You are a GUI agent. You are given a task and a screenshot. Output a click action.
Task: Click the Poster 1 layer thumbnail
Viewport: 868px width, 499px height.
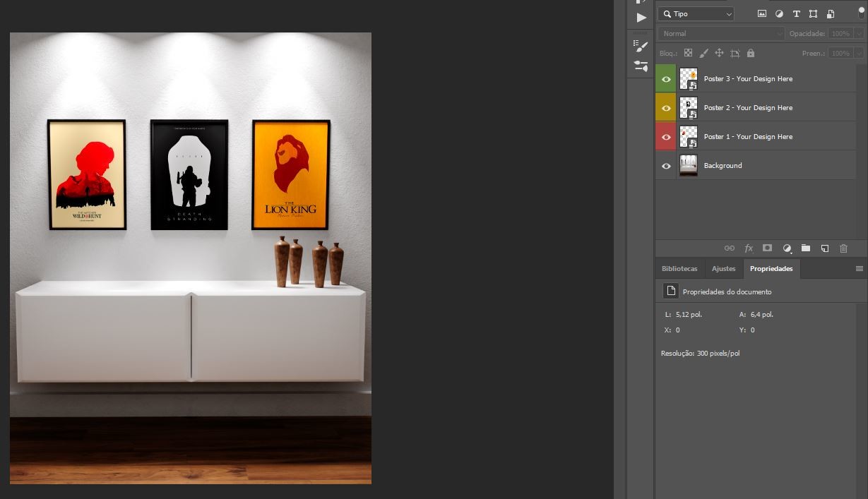pyautogui.click(x=689, y=136)
